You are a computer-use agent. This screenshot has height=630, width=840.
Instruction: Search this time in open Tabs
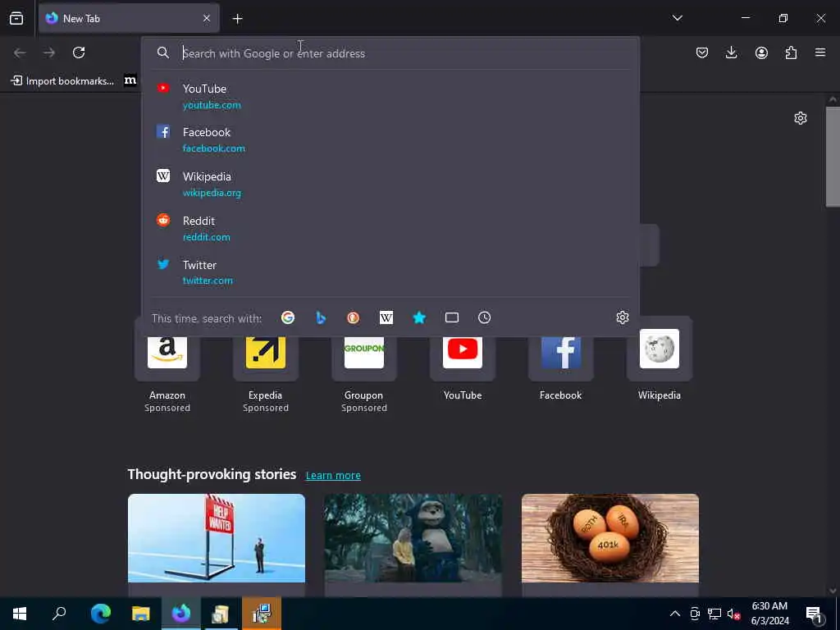pos(452,317)
